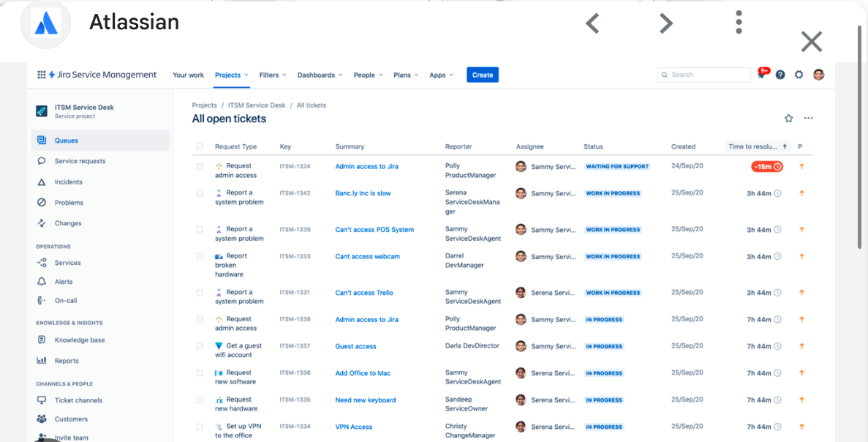
Task: Open the Can't access POS System ticket
Action: point(374,229)
